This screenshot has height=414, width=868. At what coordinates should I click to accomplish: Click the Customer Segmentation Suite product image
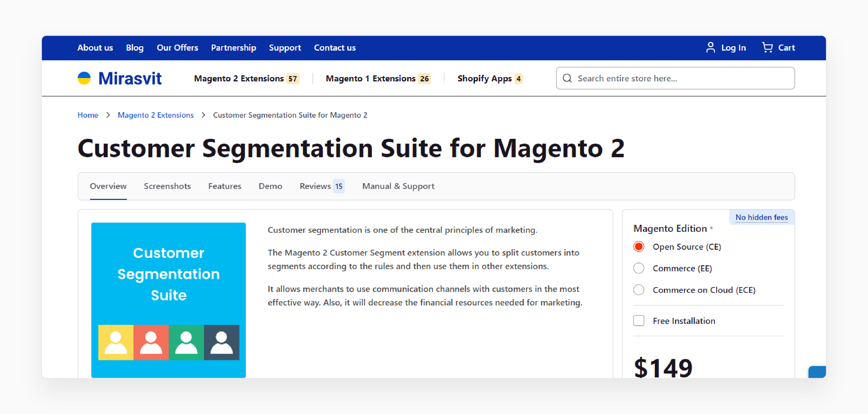(169, 300)
